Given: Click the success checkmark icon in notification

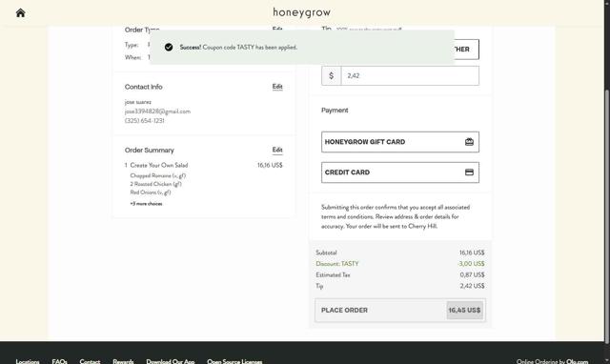Looking at the screenshot, I should [x=169, y=47].
